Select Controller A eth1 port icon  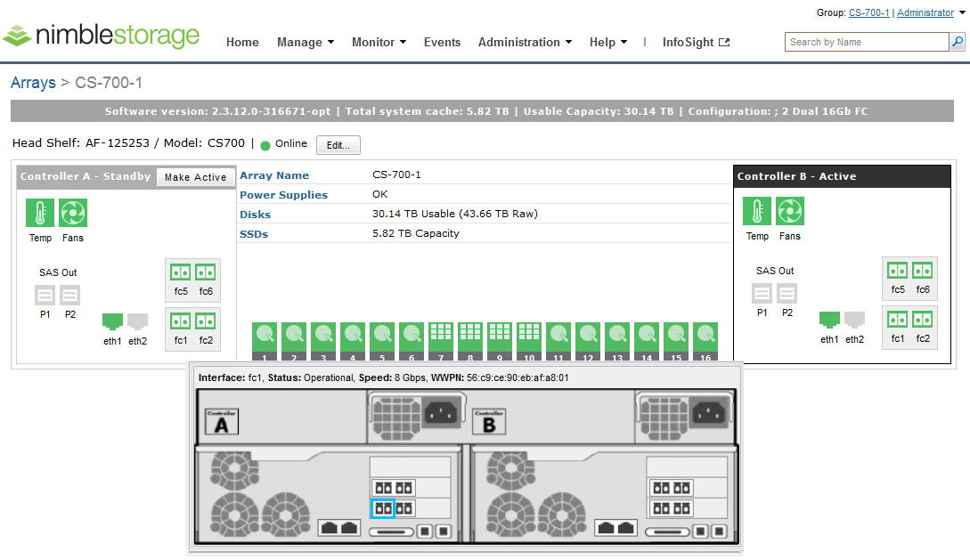(112, 321)
